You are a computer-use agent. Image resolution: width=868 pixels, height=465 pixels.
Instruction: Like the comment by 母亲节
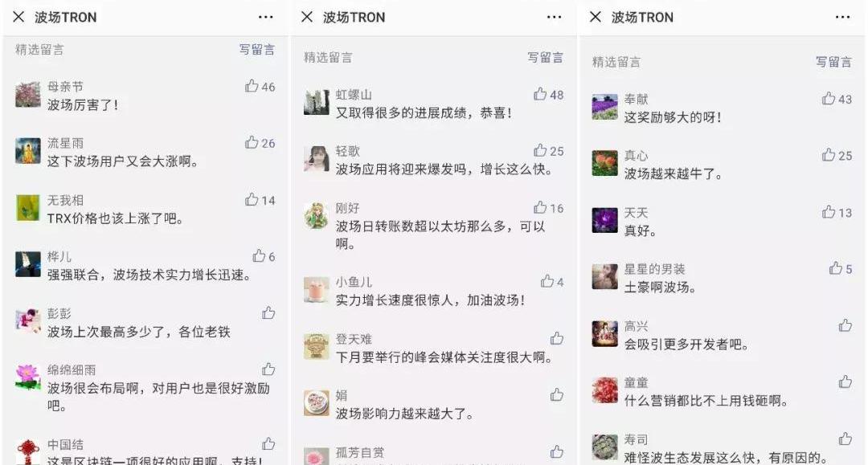click(x=252, y=86)
